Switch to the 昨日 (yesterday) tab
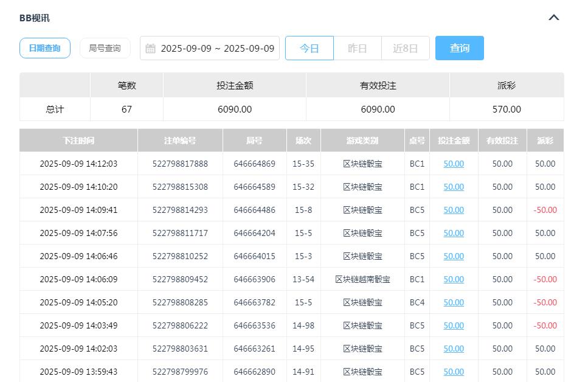This screenshot has width=588, height=382. click(x=358, y=48)
